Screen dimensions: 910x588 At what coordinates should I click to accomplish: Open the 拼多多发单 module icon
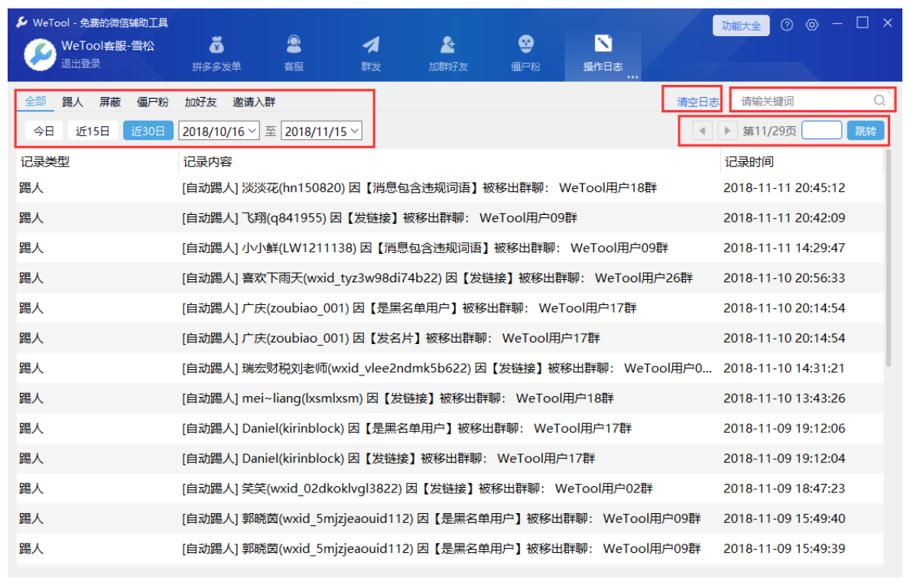(216, 45)
